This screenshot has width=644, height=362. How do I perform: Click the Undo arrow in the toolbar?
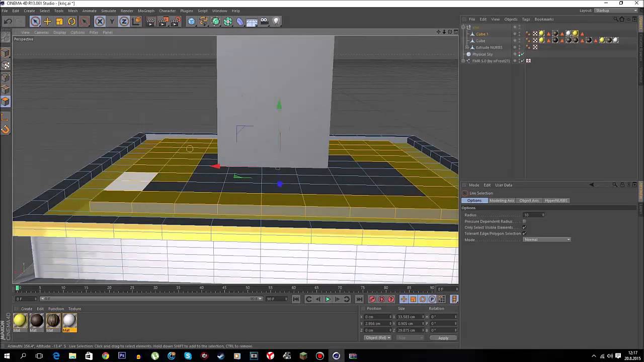pyautogui.click(x=8, y=21)
